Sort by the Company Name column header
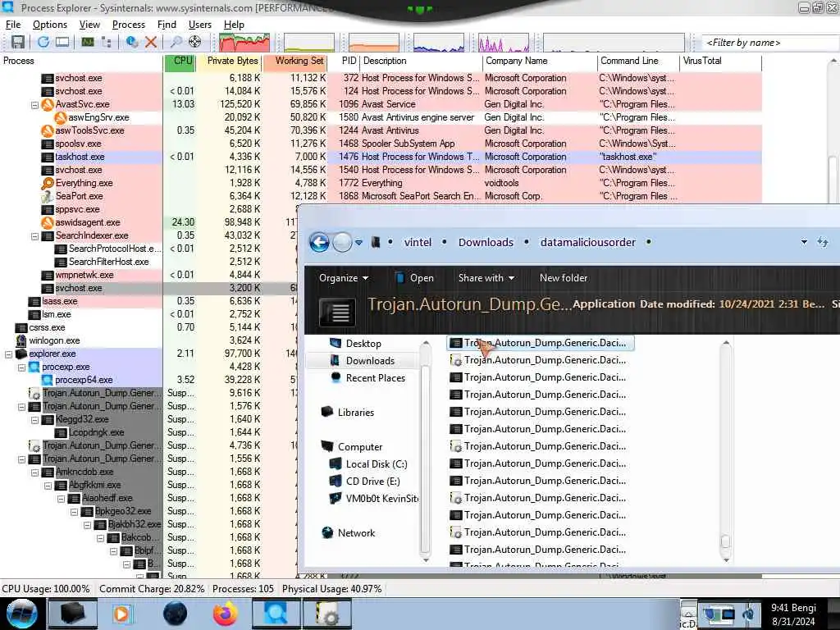840x630 pixels. tap(539, 61)
